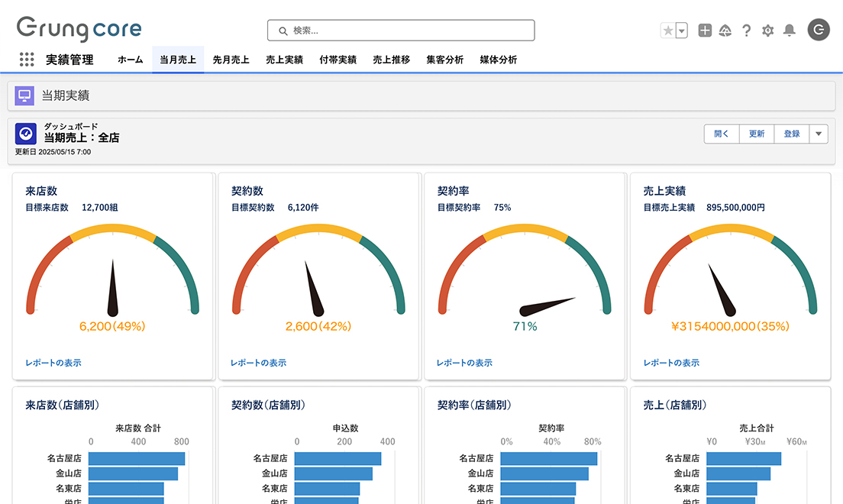Open the 集客分析 tab
The width and height of the screenshot is (843, 504).
(x=444, y=60)
